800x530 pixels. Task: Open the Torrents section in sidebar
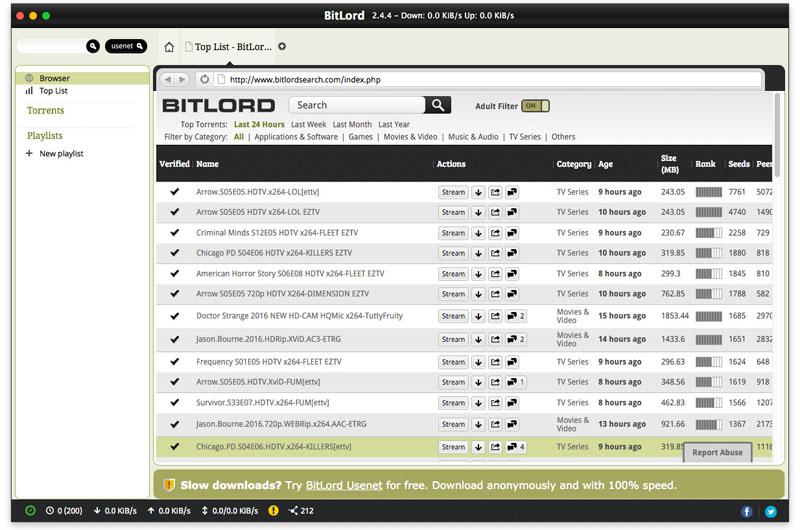point(45,110)
